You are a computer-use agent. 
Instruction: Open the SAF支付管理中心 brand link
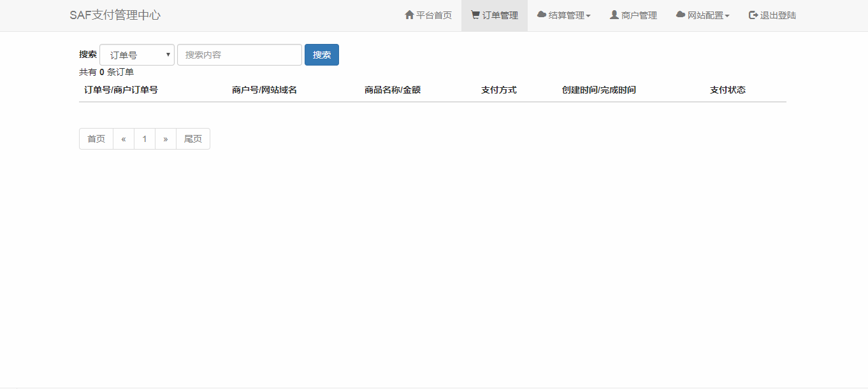click(x=115, y=15)
